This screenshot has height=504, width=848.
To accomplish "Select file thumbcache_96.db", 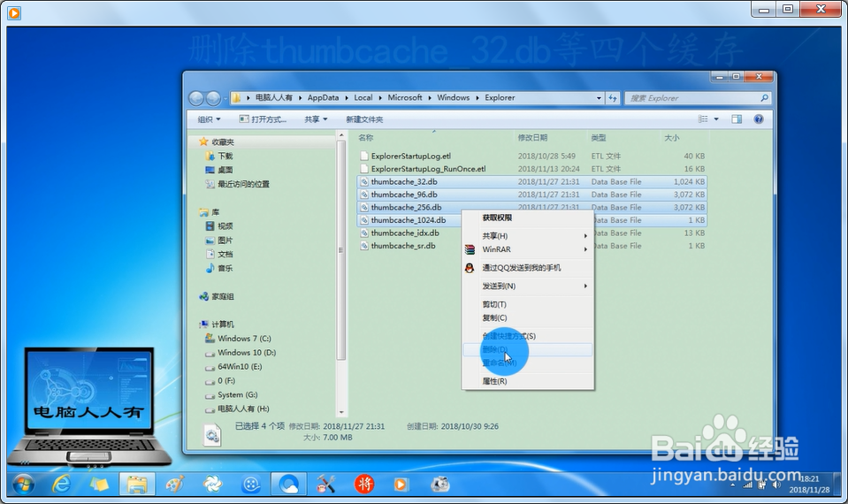I will tap(404, 195).
